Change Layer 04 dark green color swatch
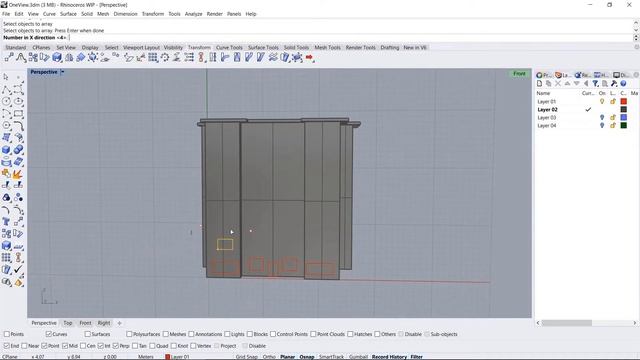Viewport: 640px width, 360px height. [624, 126]
